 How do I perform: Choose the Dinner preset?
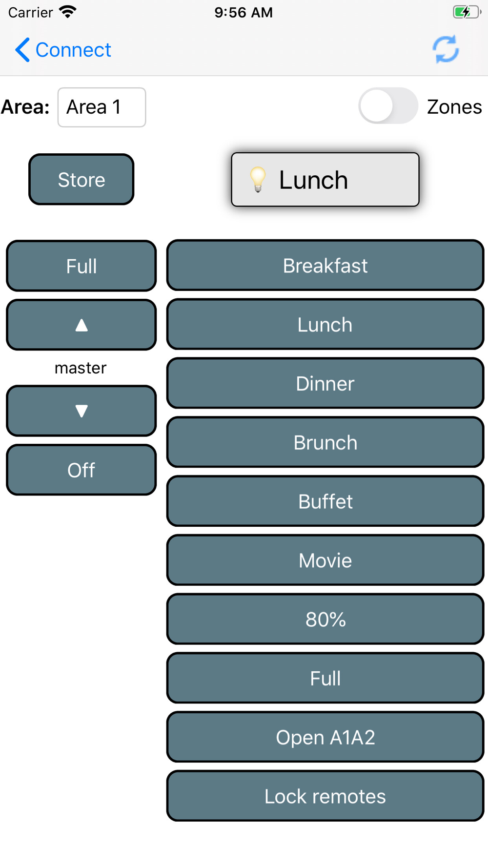(325, 383)
